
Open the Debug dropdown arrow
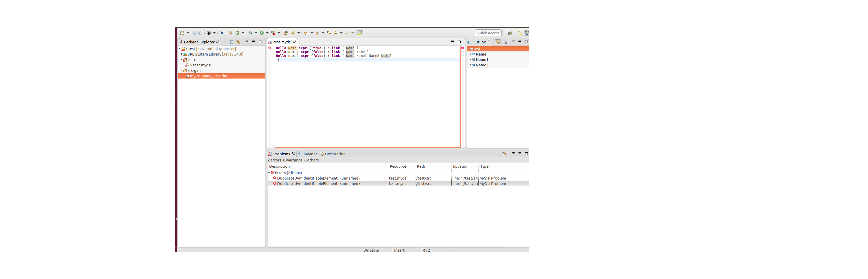coord(256,33)
